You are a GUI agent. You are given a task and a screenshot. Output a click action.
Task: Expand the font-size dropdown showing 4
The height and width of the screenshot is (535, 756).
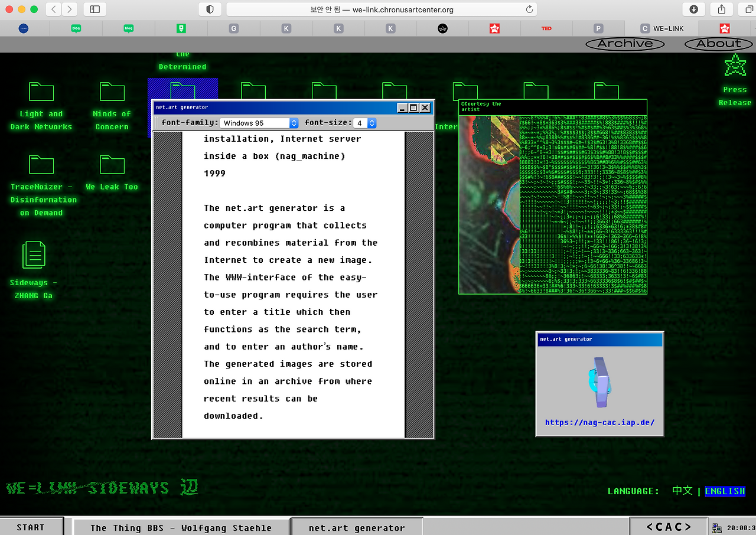(365, 123)
